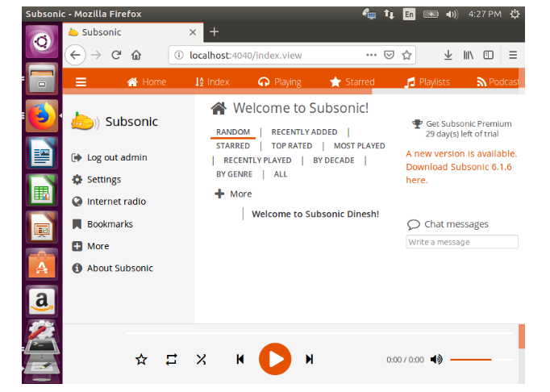Select the RANDOM album list tab
This screenshot has width=550, height=392.
(233, 132)
